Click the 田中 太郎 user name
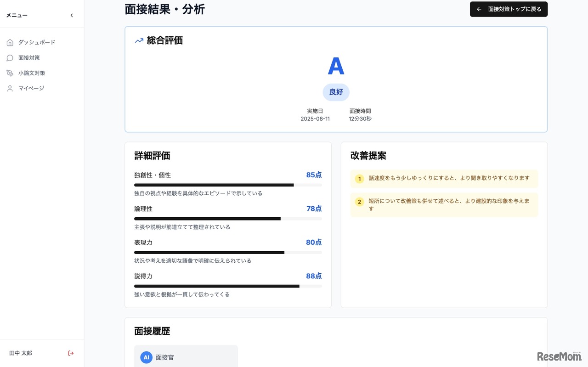The height and width of the screenshot is (367, 588). click(x=20, y=353)
